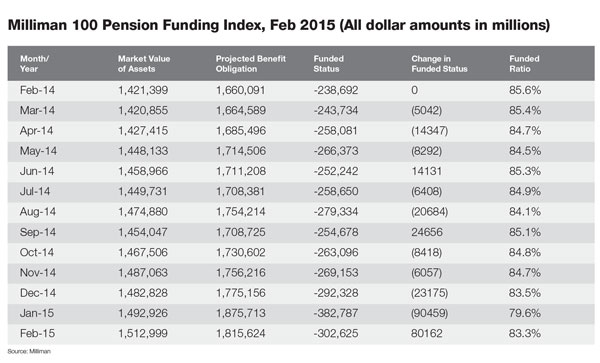Select the Feb-15 market value 1,512,999
Viewport: 600px width, 363px height.
(143, 333)
